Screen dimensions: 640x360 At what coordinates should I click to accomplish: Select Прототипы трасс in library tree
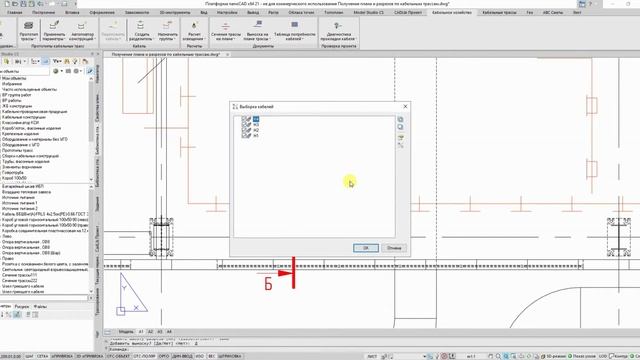tap(17, 150)
